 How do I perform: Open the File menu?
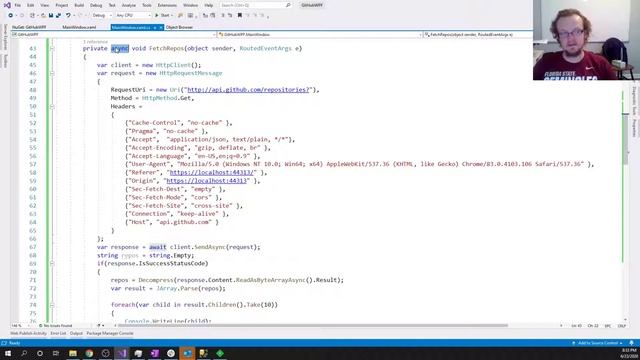pos(18,5)
